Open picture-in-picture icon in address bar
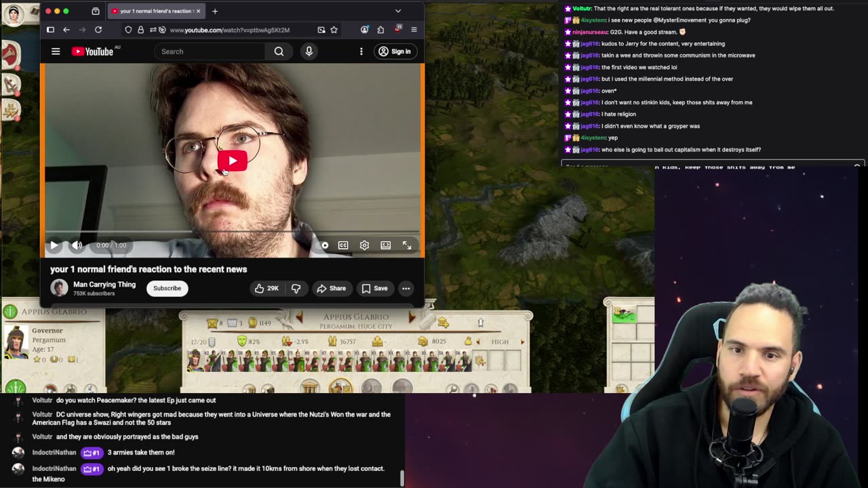The image size is (868, 488). pyautogui.click(x=321, y=30)
